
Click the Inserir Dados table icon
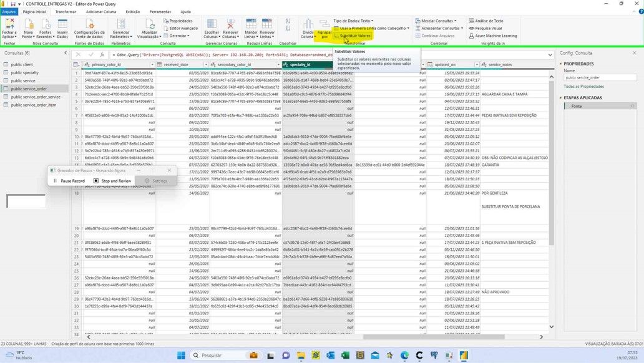tap(62, 24)
